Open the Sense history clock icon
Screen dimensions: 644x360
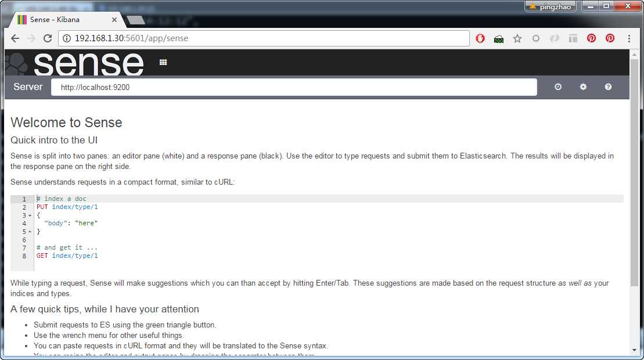557,87
